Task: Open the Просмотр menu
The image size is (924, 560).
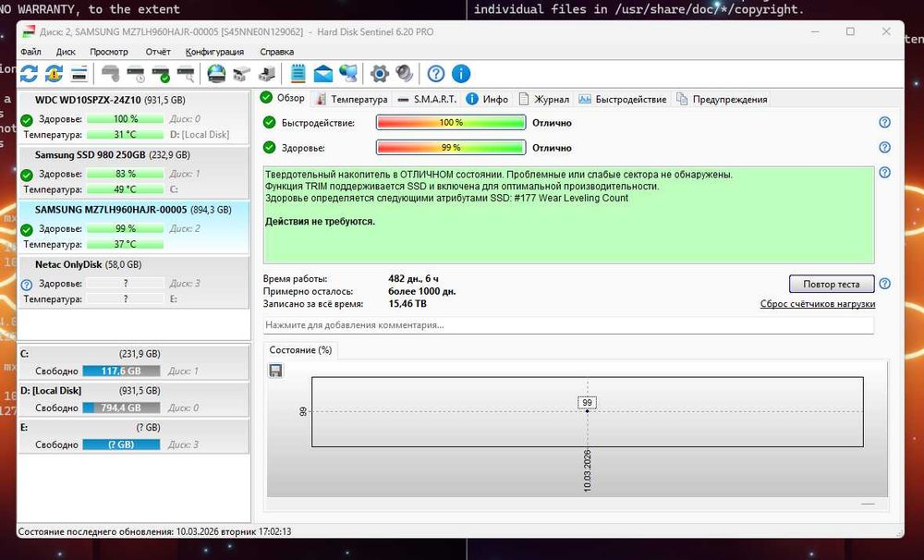Action: click(108, 51)
